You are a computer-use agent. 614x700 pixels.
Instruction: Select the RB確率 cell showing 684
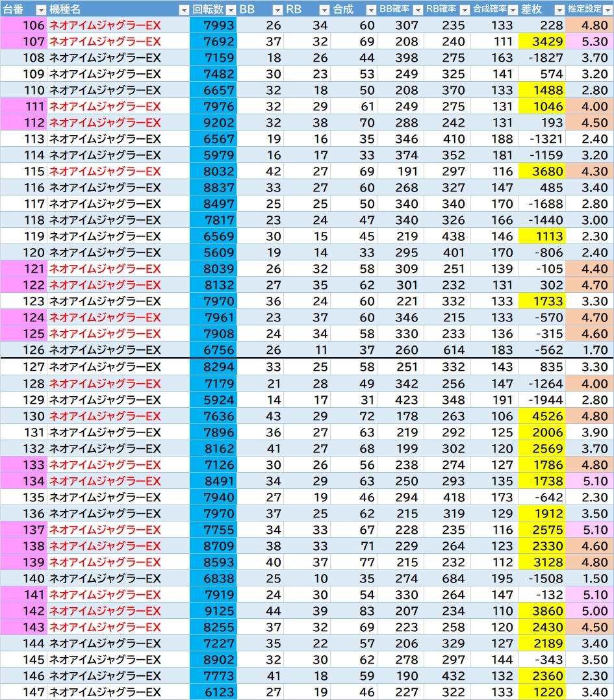point(448,579)
